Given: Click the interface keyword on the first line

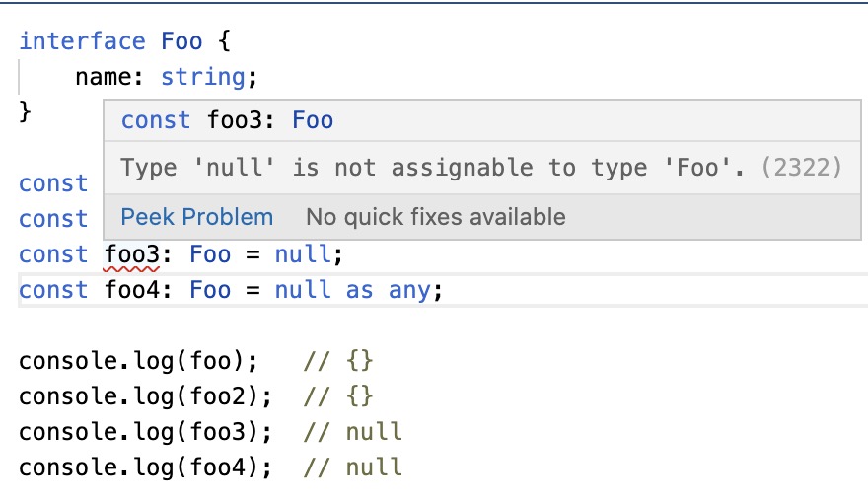Looking at the screenshot, I should click(x=83, y=41).
